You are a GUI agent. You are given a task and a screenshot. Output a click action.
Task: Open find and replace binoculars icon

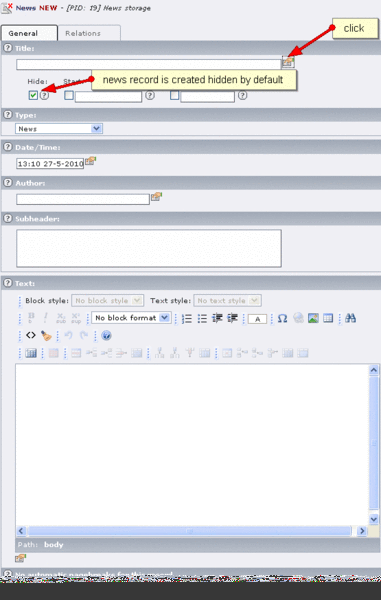350,318
